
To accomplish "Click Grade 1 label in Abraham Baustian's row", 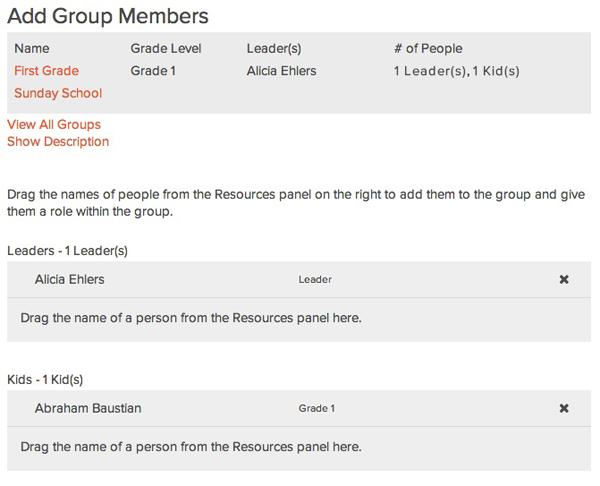I will [x=316, y=408].
